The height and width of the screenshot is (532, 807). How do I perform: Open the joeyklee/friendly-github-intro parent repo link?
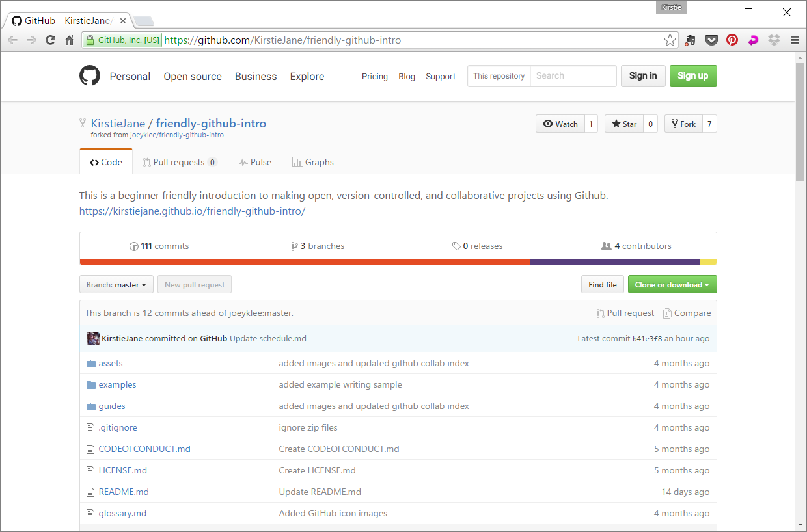[x=177, y=135]
